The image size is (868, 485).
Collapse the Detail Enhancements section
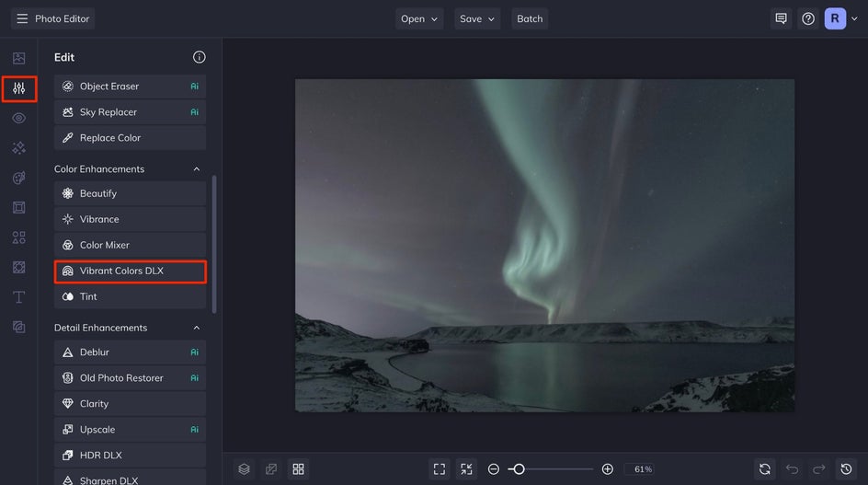point(197,329)
